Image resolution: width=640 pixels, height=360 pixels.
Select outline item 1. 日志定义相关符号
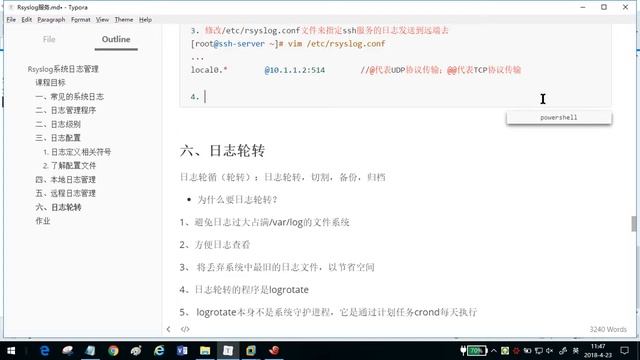(77, 152)
